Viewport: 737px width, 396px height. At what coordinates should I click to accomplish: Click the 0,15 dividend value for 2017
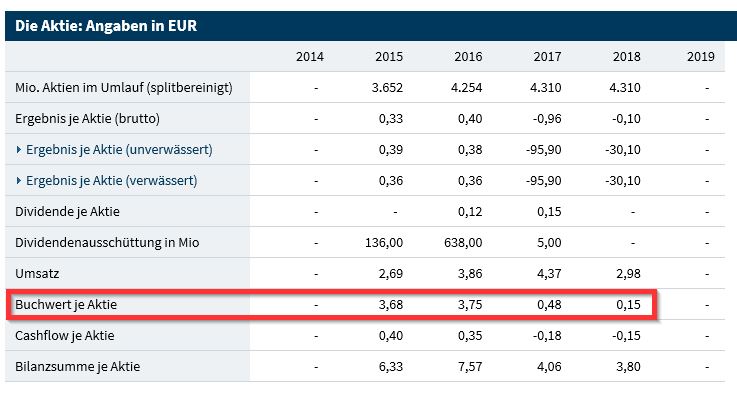point(549,211)
